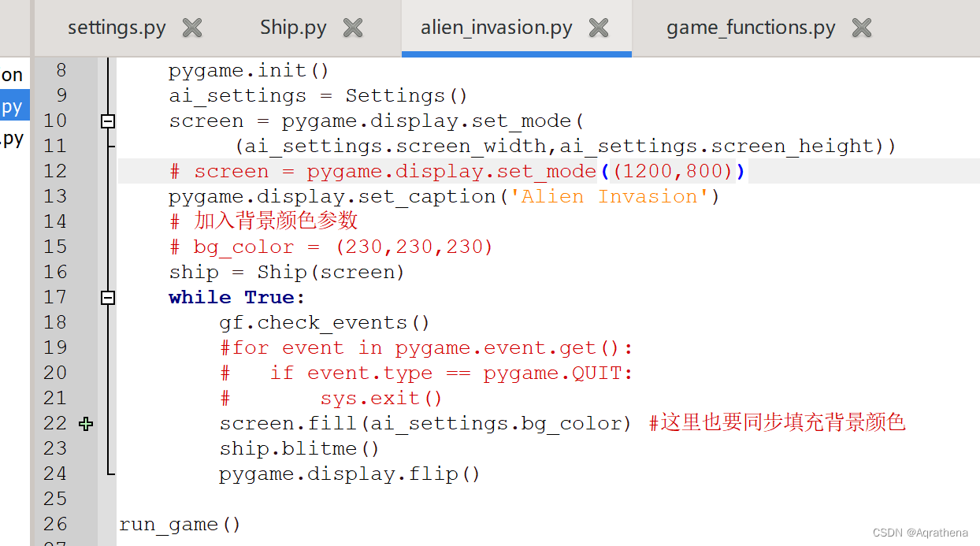Collapse the while True block at line 17

(x=107, y=297)
